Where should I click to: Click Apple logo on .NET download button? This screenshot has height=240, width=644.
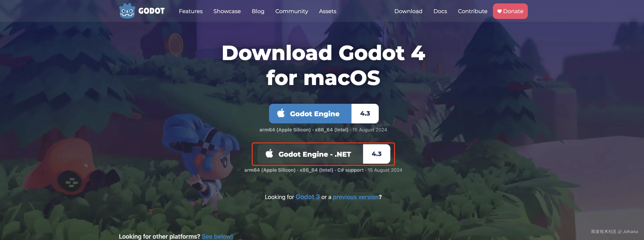tap(269, 154)
